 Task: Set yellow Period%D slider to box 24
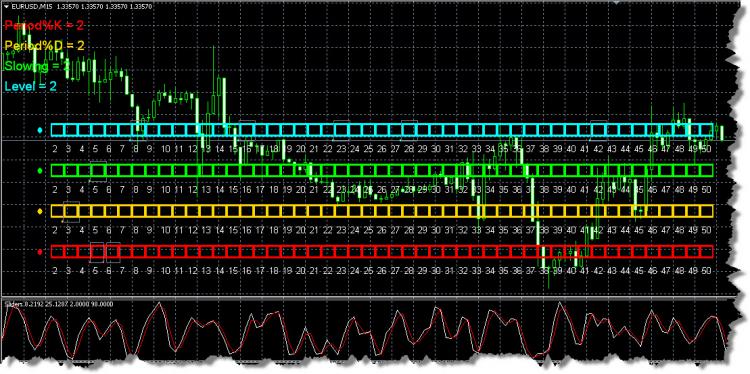pyautogui.click(x=355, y=211)
